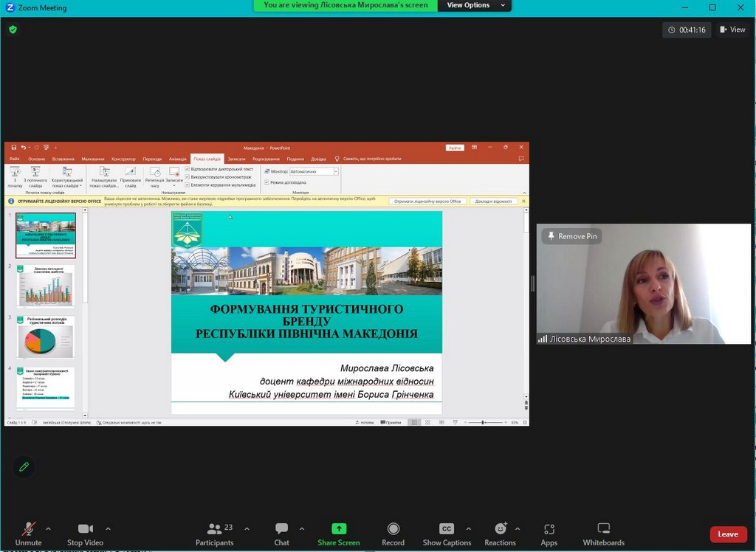
Task: Open the Reactions menu
Action: click(500, 529)
